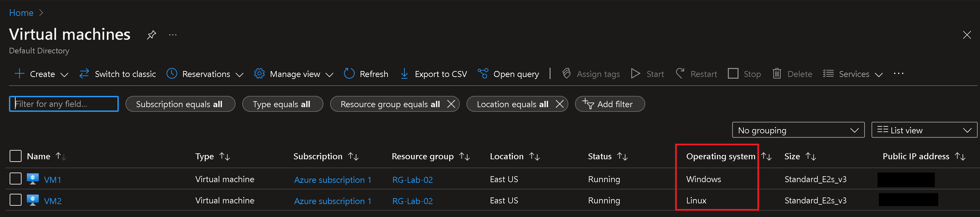
Task: Open the List view dropdown
Action: (924, 130)
